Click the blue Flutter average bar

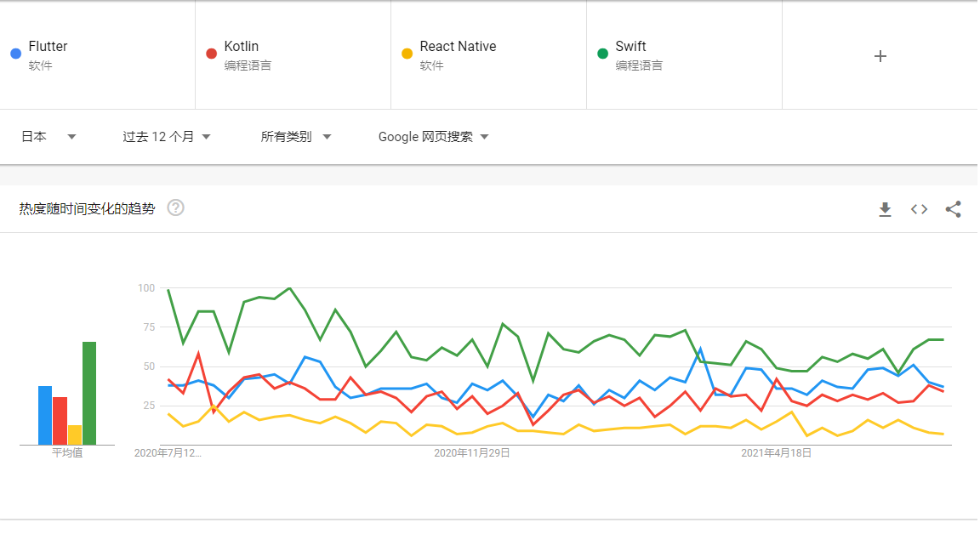click(45, 416)
